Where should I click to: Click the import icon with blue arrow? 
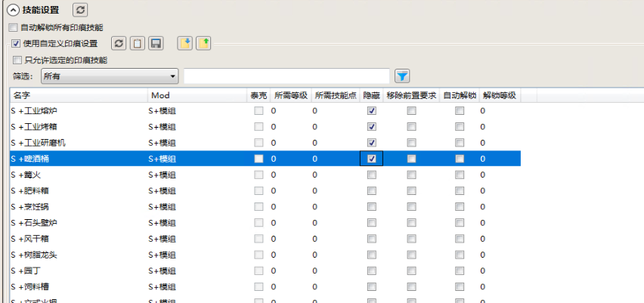184,44
